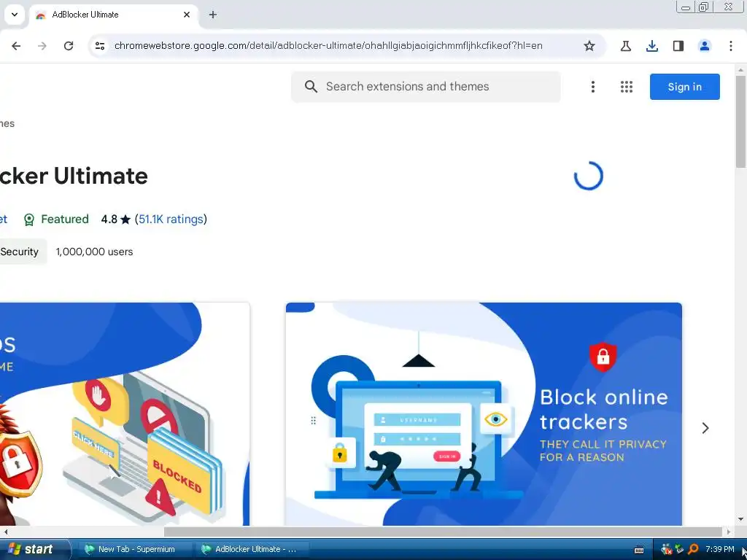Image resolution: width=747 pixels, height=560 pixels.
Task: Close the AdBlocker Ultimate tab
Action: (187, 15)
